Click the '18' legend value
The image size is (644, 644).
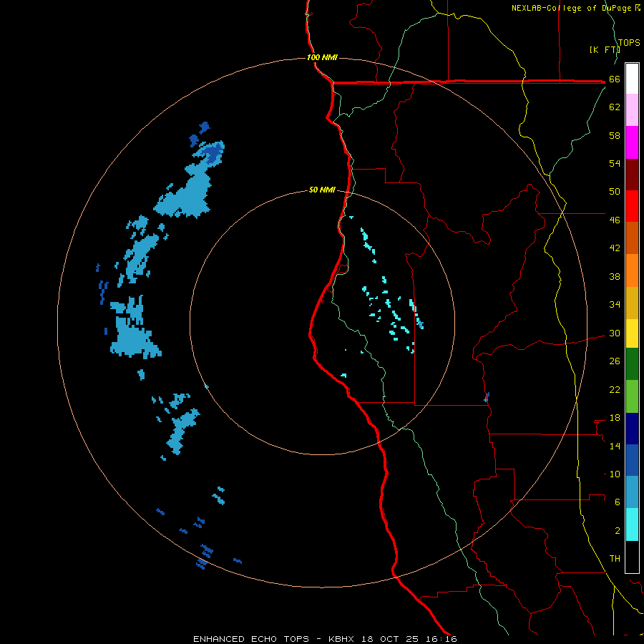click(x=615, y=418)
